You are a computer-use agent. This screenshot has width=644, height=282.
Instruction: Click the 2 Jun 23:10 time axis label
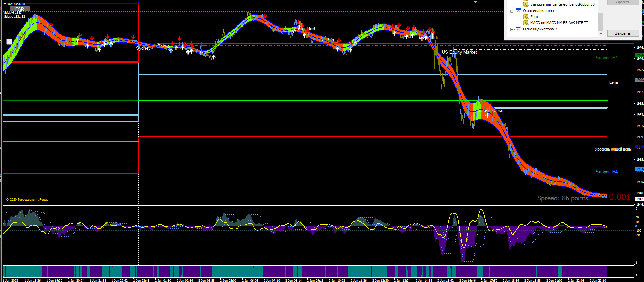(597, 280)
